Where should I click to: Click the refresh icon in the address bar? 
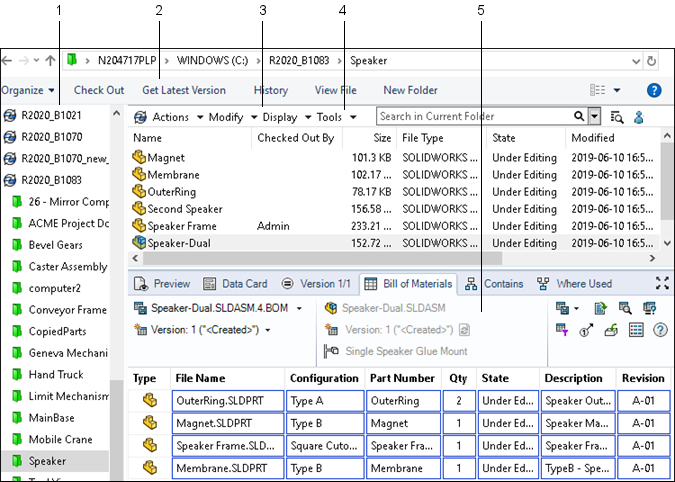coord(652,61)
